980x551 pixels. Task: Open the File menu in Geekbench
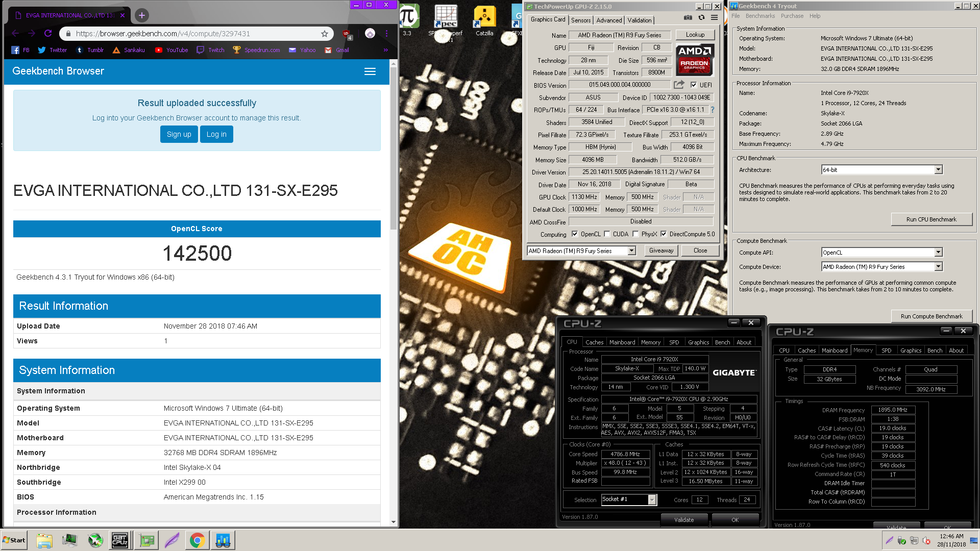tap(736, 16)
